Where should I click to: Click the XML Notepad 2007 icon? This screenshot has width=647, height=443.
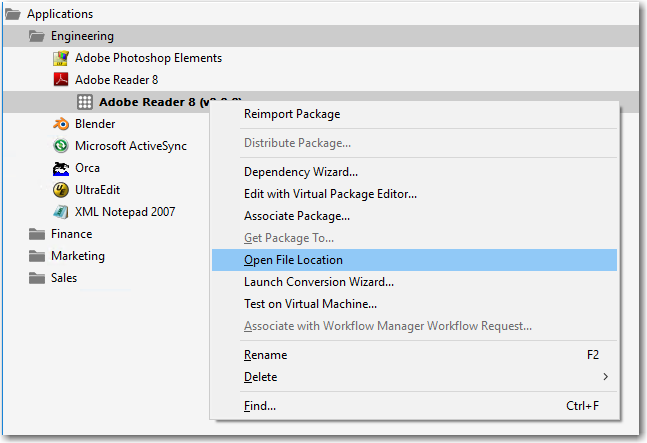tap(60, 212)
